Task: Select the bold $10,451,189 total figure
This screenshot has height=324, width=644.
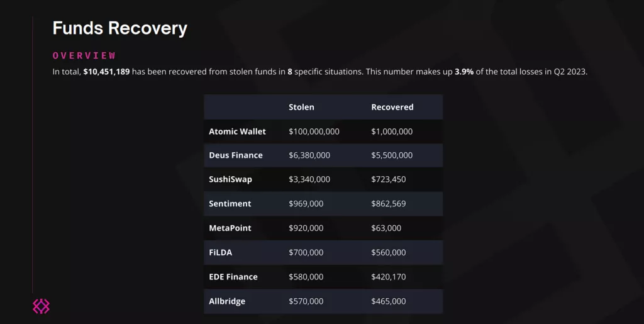Action: coord(106,72)
